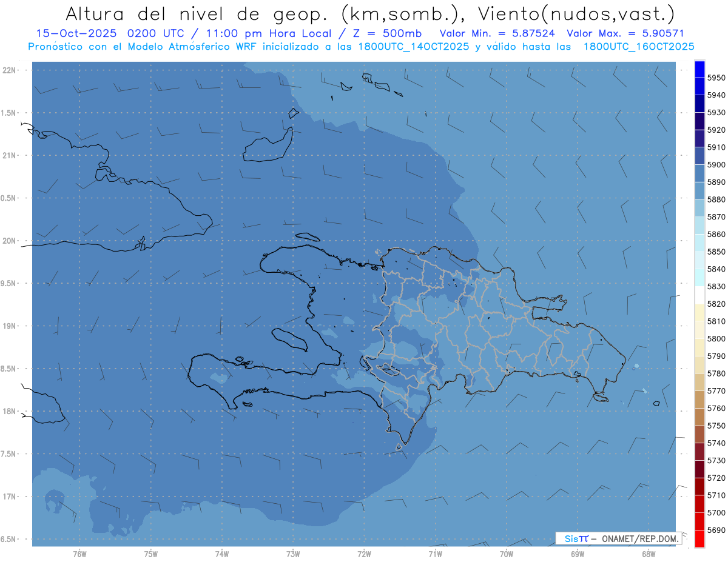Click the '5880' legend value

click(x=716, y=199)
